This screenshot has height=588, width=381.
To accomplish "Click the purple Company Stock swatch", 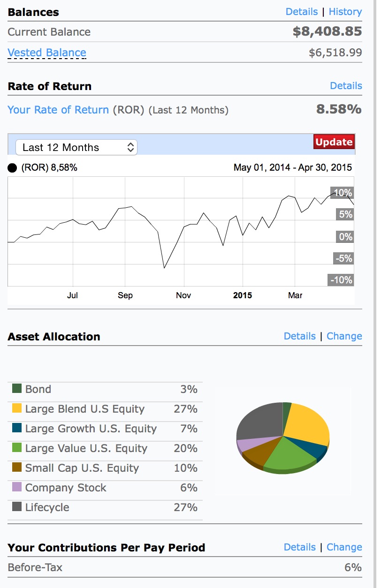I will tap(17, 487).
